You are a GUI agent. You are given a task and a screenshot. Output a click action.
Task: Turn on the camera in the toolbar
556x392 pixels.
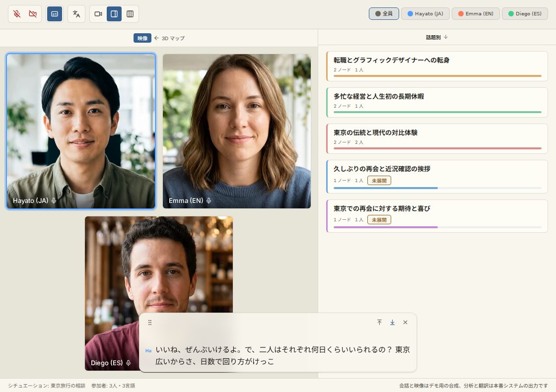coord(33,14)
